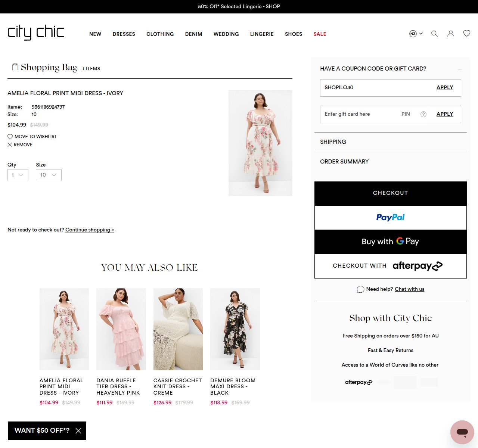Image resolution: width=478 pixels, height=448 pixels.
Task: Click the City Chic logo
Action: 36,32
